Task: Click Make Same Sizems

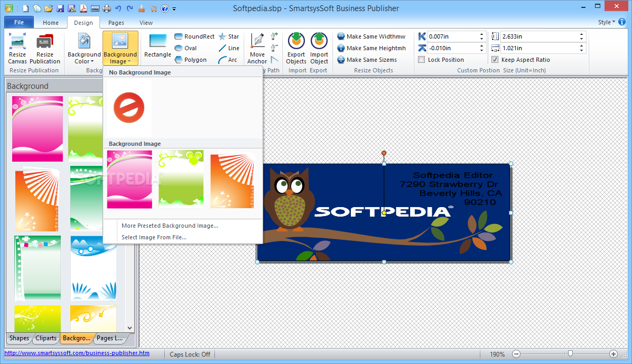Action: (367, 60)
